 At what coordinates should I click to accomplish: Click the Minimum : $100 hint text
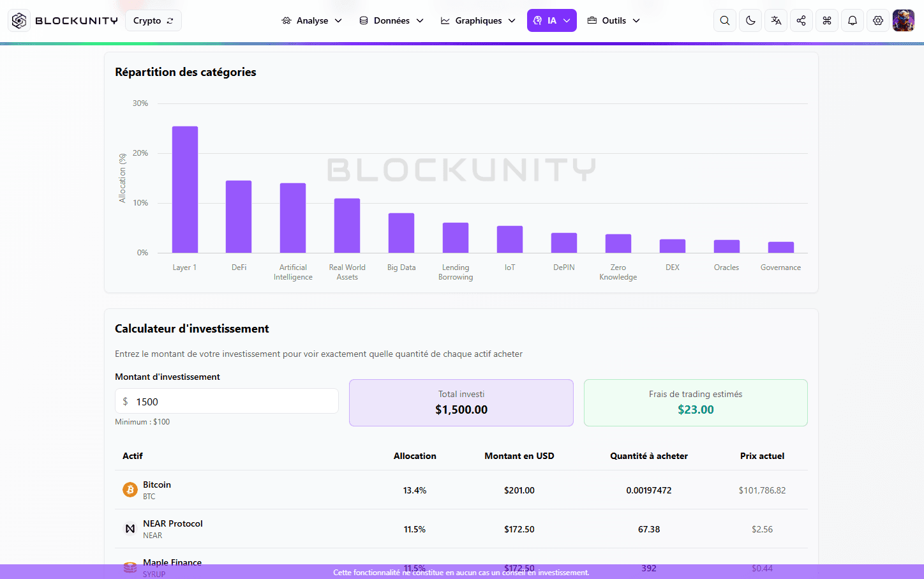tap(142, 422)
